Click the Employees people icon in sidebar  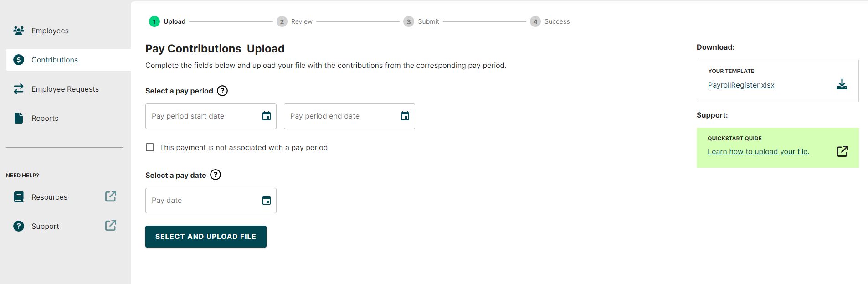(x=19, y=31)
